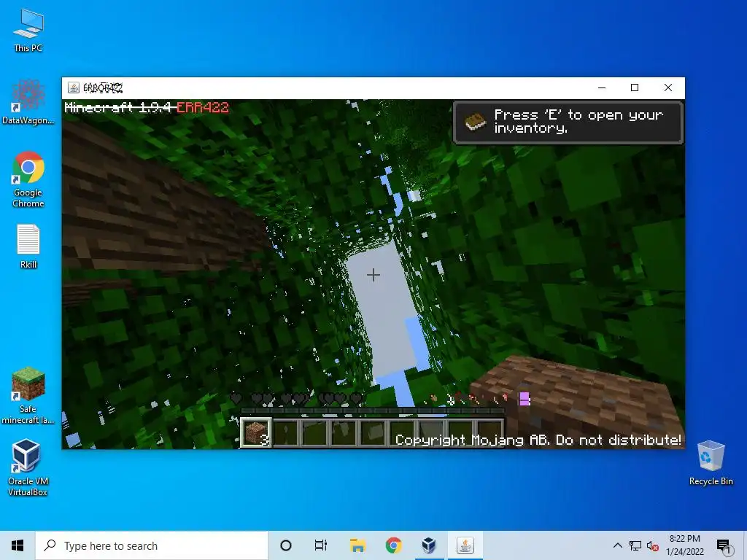747x560 pixels.
Task: Open Task View on the taskbar
Action: 321,545
